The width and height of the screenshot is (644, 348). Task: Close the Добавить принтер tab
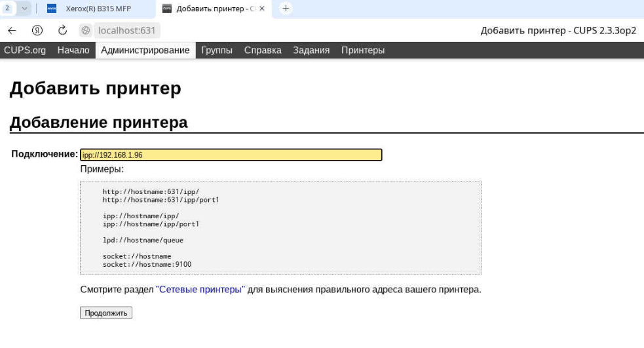262,9
